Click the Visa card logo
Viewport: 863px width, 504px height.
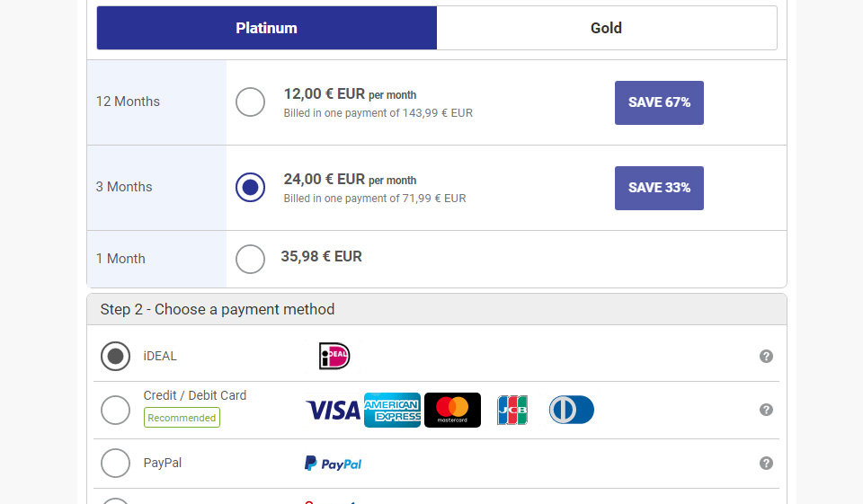tap(333, 411)
